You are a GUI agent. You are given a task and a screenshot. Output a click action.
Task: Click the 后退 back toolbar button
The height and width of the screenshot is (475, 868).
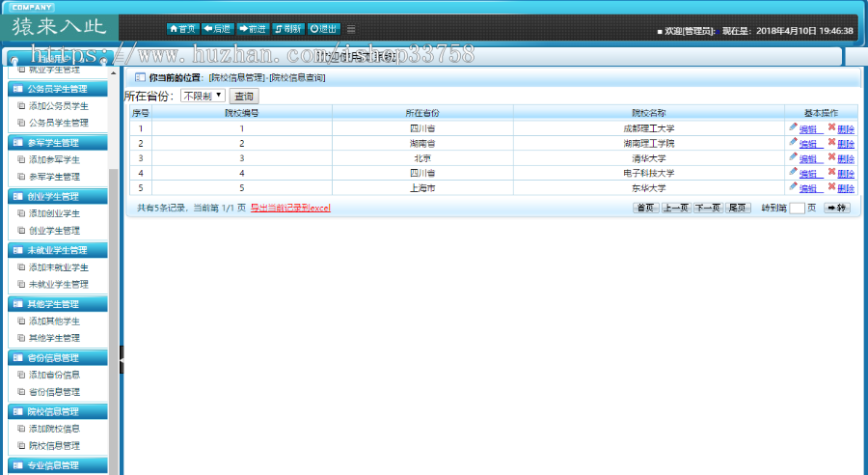(x=218, y=29)
